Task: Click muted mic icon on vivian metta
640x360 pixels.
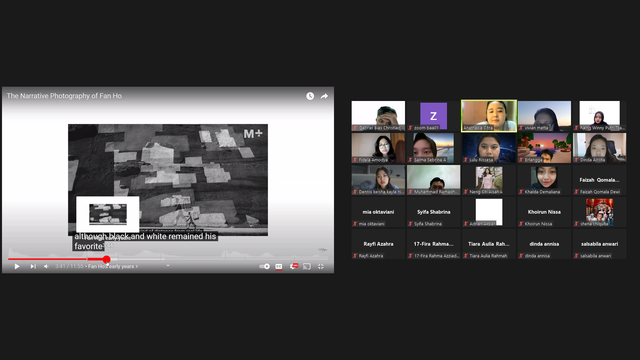Action: pos(521,128)
